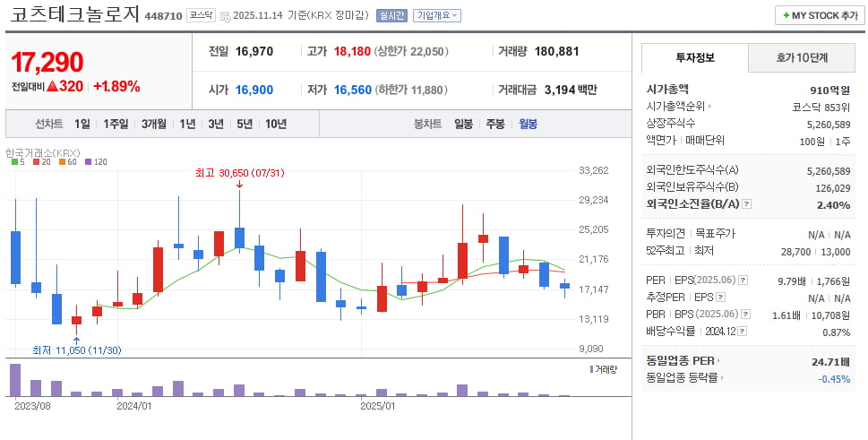
Task: Open the help icon beside 추정PER EPS
Action: pyautogui.click(x=720, y=298)
